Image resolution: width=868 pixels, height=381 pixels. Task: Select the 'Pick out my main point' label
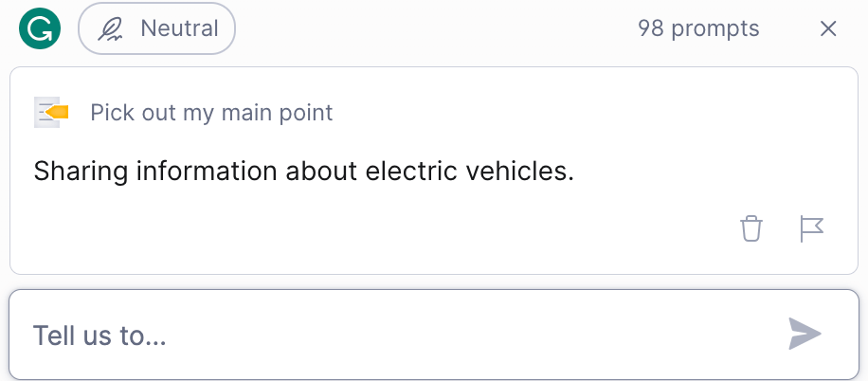[x=211, y=113]
